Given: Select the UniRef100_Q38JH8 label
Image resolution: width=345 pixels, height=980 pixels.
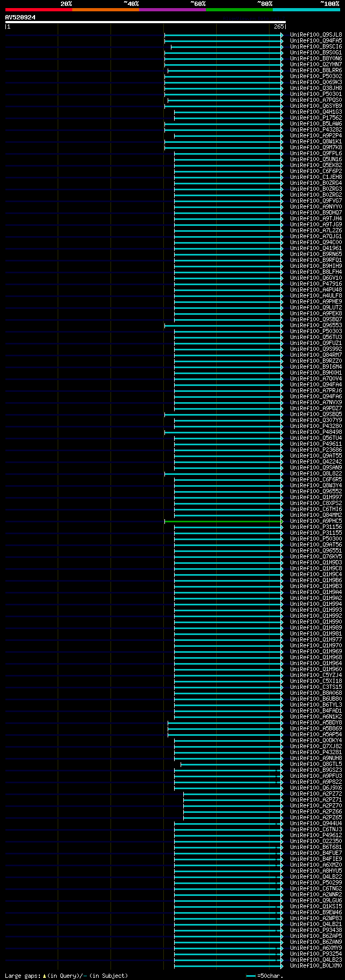Looking at the screenshot, I should (316, 88).
